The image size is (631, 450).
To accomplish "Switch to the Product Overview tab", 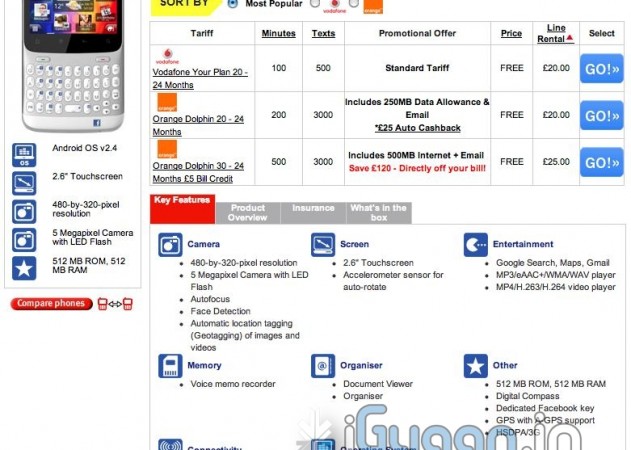I will coord(247,212).
